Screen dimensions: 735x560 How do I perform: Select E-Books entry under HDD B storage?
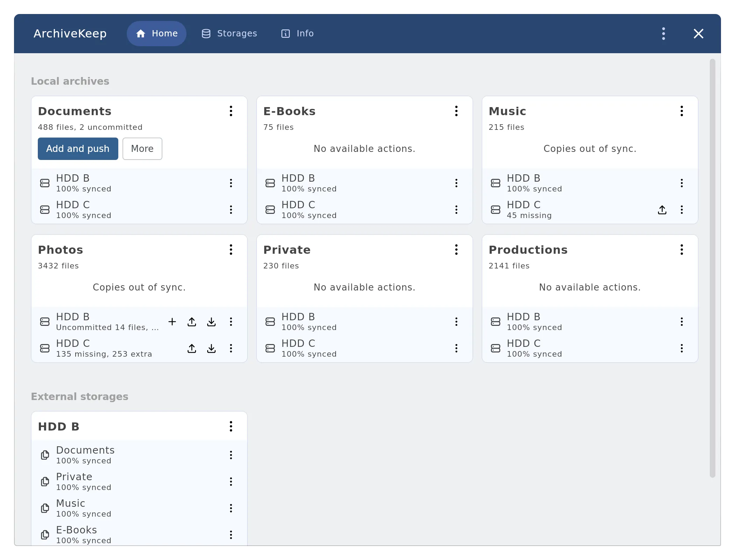pos(139,535)
